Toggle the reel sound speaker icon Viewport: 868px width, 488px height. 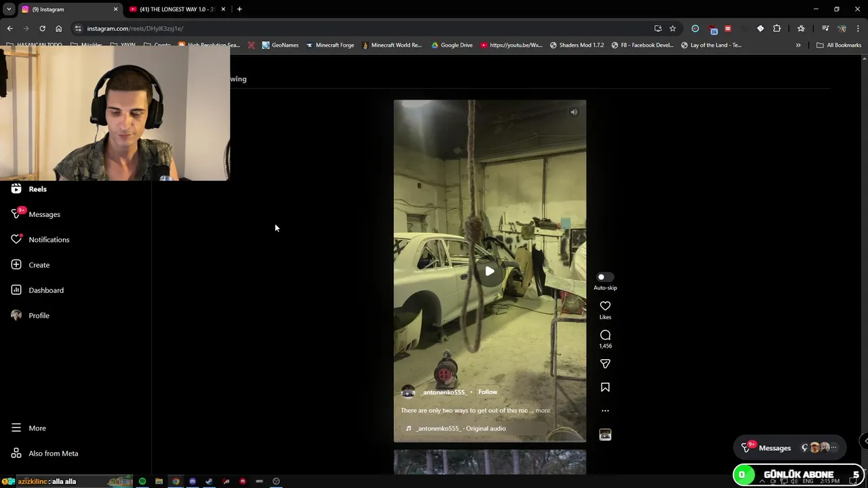pyautogui.click(x=574, y=113)
